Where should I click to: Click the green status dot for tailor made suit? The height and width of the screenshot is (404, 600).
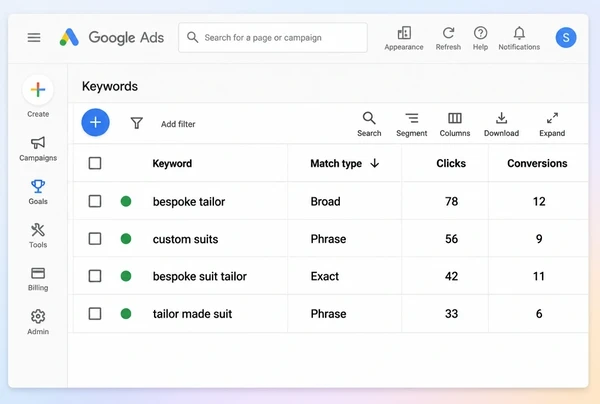tap(126, 314)
